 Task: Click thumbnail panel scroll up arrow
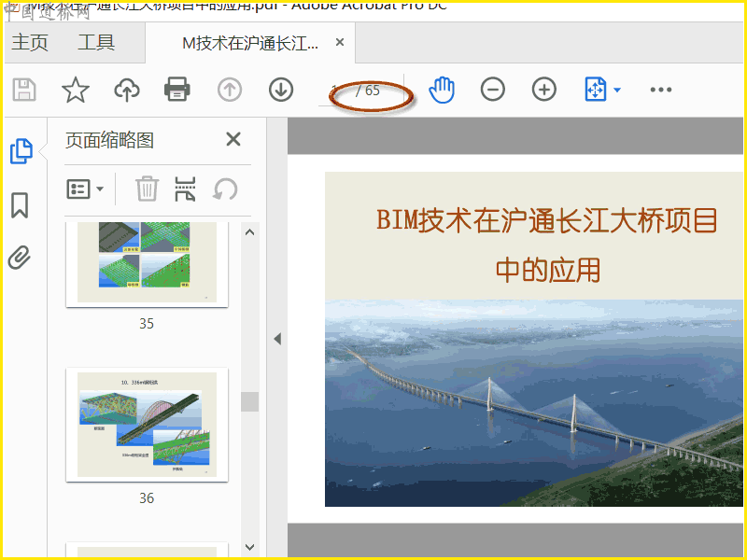coord(249,232)
